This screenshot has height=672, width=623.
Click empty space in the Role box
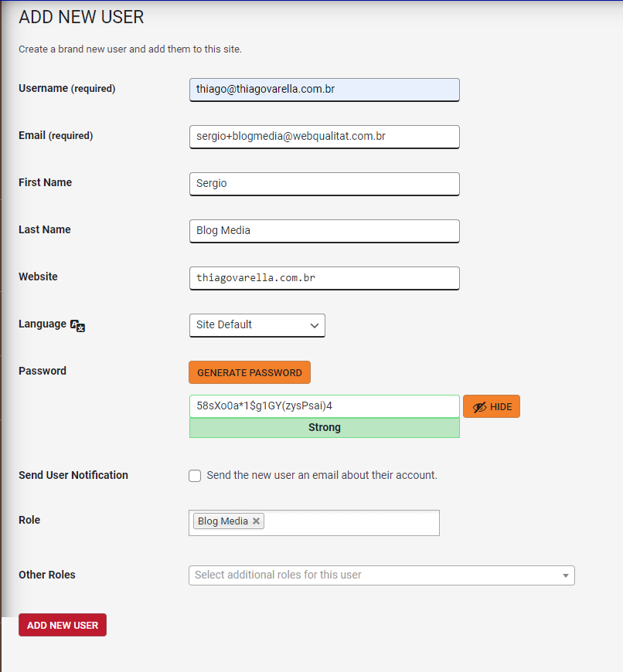click(352, 523)
